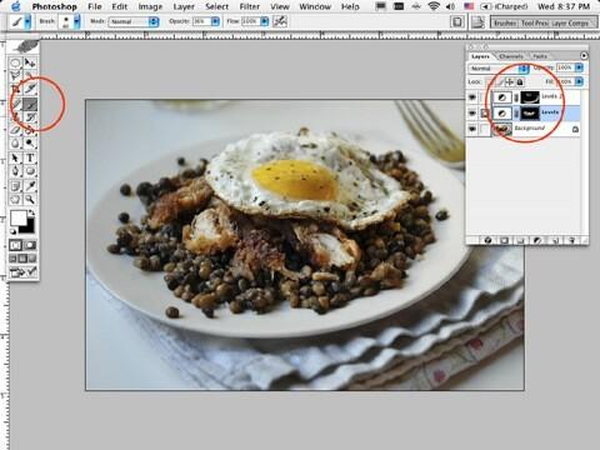Activate the Zoom magnifier tool
This screenshot has width=600, height=450.
coord(30,200)
